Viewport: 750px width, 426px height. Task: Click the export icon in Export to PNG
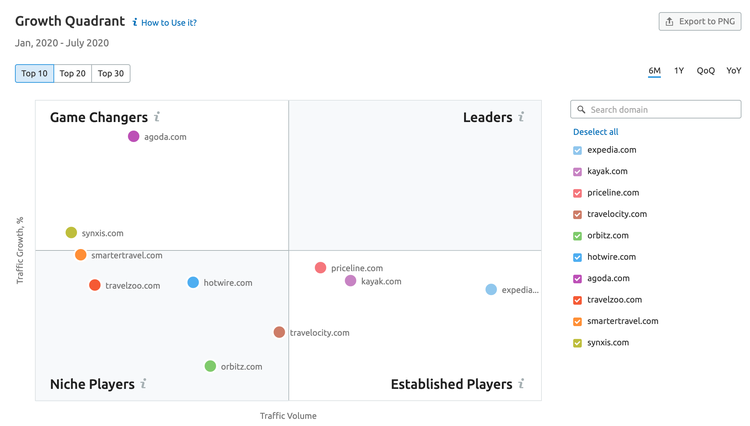tap(670, 22)
